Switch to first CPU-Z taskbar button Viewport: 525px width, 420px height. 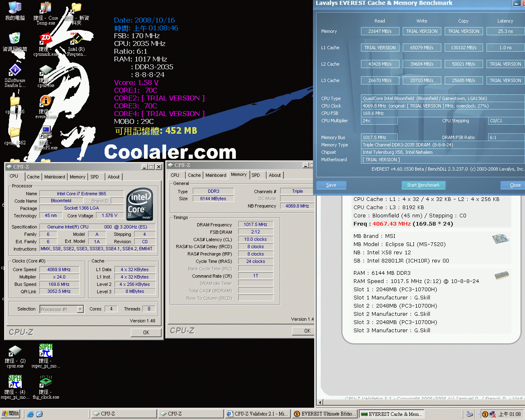pos(123,414)
